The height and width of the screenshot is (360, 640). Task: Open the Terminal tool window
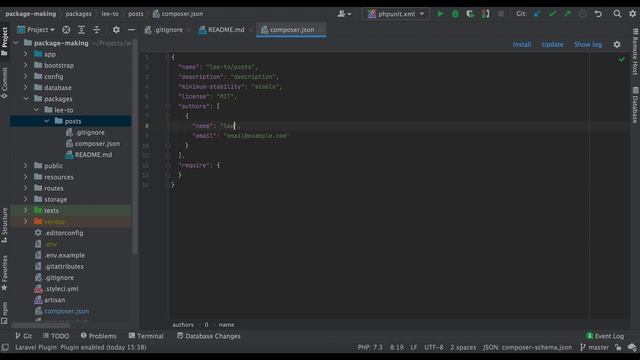(x=146, y=336)
